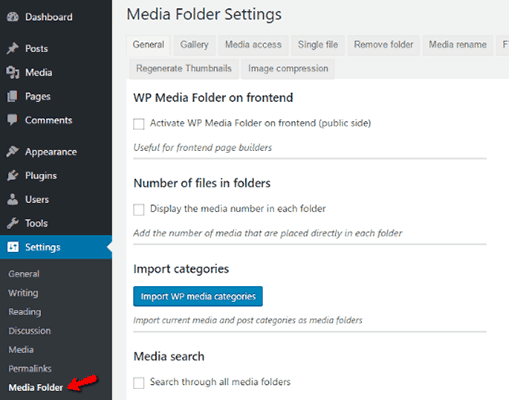Image resolution: width=509 pixels, height=400 pixels.
Task: Click the label Activate WP Media Folder on frontend
Action: [x=260, y=123]
